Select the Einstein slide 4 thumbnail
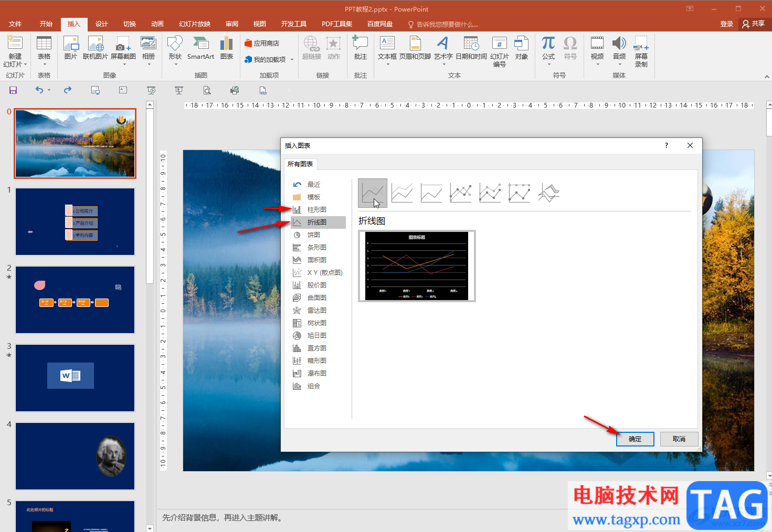The image size is (772, 532). (x=75, y=456)
